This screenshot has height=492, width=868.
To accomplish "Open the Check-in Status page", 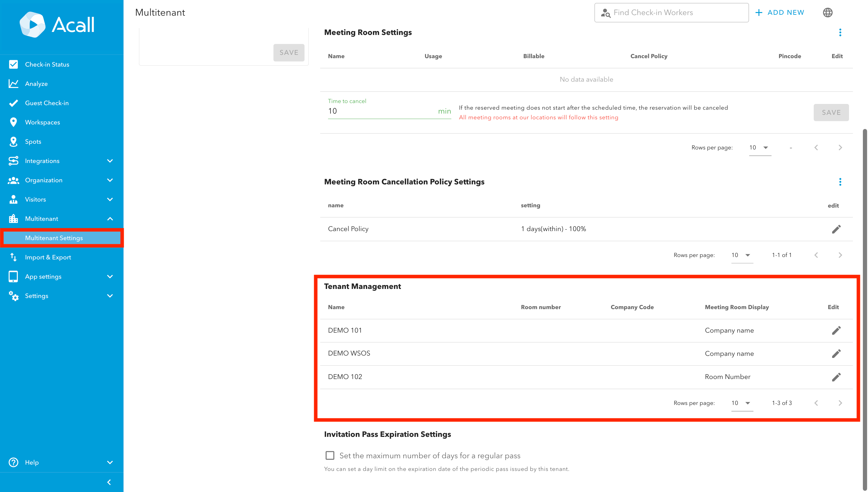I will [x=47, y=64].
